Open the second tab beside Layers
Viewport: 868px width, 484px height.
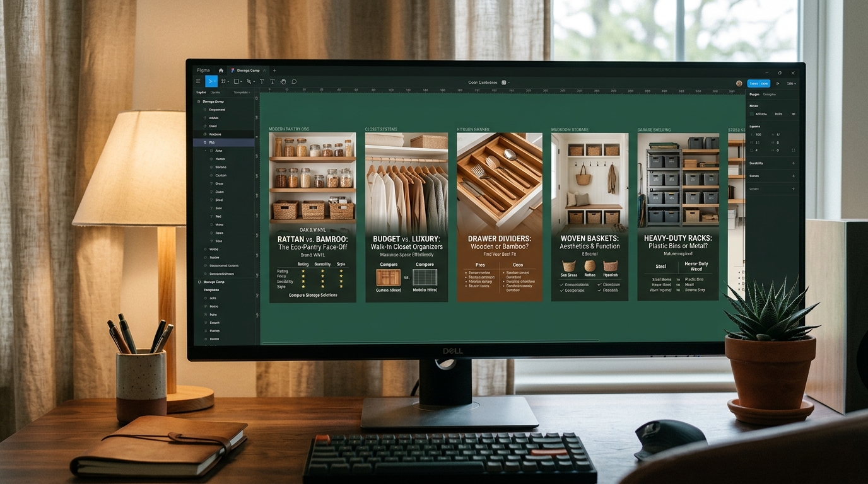(215, 92)
